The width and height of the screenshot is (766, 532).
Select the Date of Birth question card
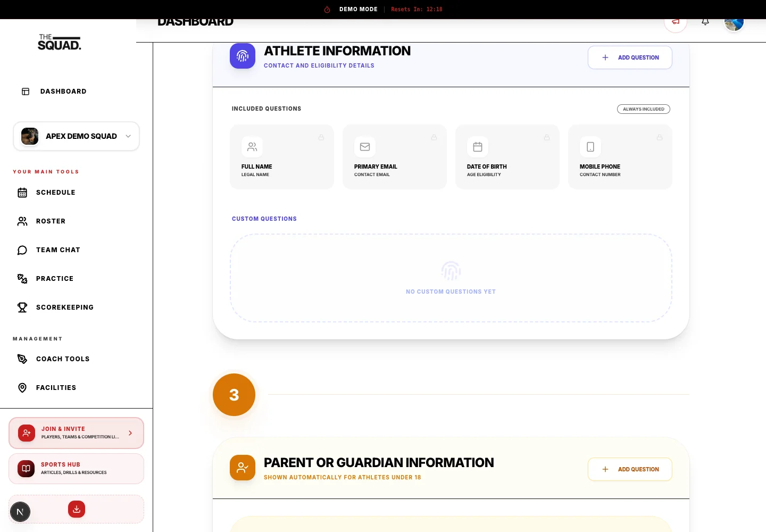pos(507,157)
